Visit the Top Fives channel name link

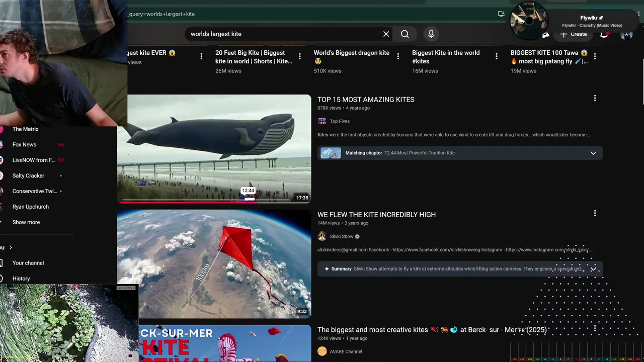[340, 121]
